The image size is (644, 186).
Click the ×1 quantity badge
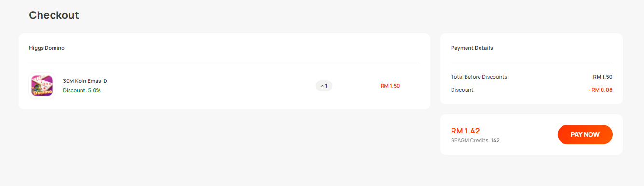pos(324,86)
